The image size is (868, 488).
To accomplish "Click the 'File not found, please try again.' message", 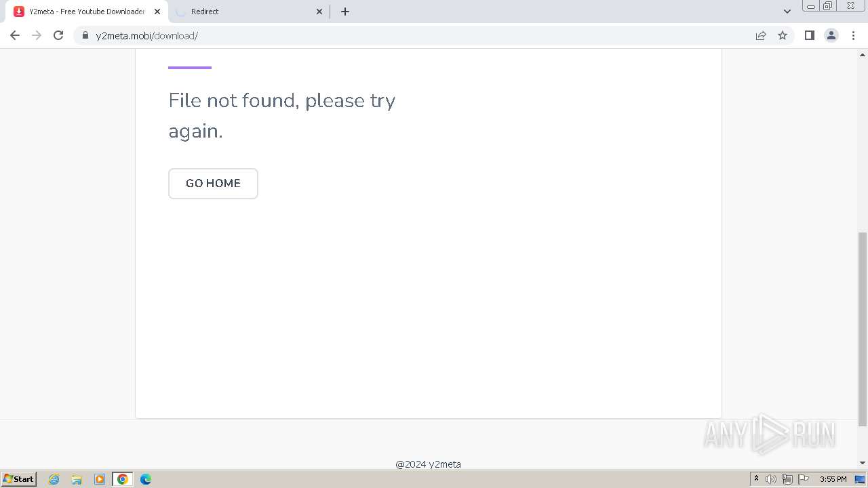I will click(282, 115).
